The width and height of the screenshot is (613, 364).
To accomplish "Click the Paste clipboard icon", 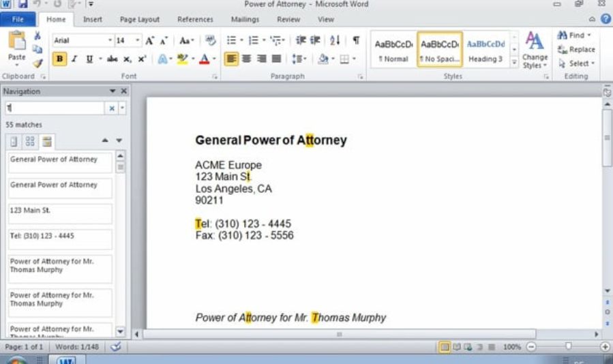I will [x=17, y=40].
